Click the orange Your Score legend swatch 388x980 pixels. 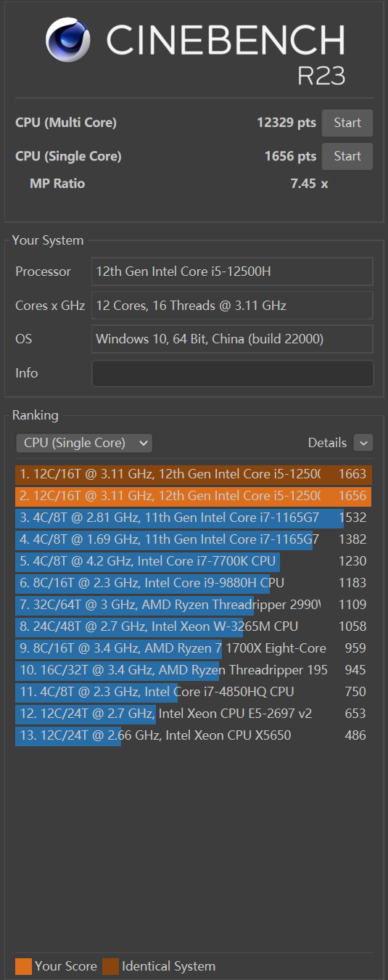point(23,966)
